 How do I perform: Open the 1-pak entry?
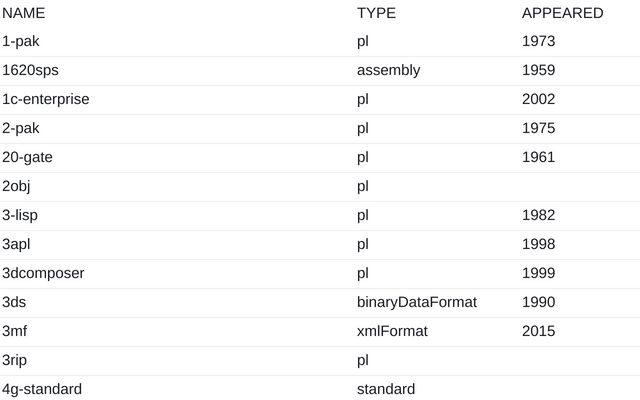pyautogui.click(x=21, y=42)
